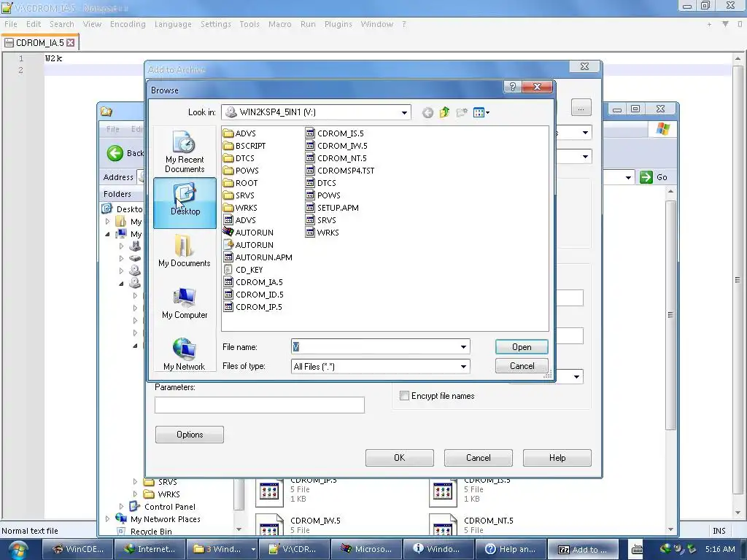Click Help in Add to Archive dialog

557,458
